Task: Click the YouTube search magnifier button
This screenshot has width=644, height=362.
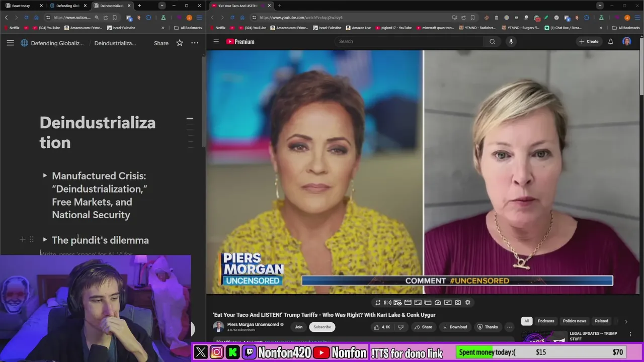Action: pyautogui.click(x=493, y=41)
